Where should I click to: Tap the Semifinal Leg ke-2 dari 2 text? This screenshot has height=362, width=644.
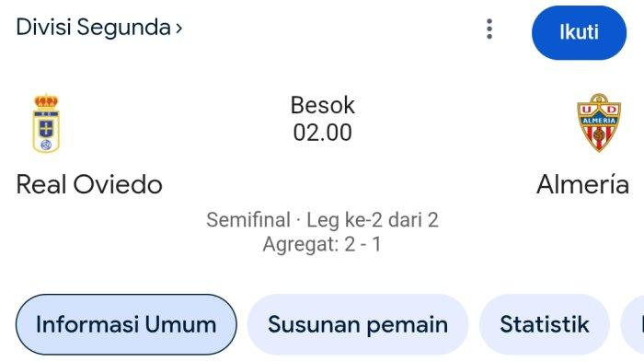click(x=322, y=219)
